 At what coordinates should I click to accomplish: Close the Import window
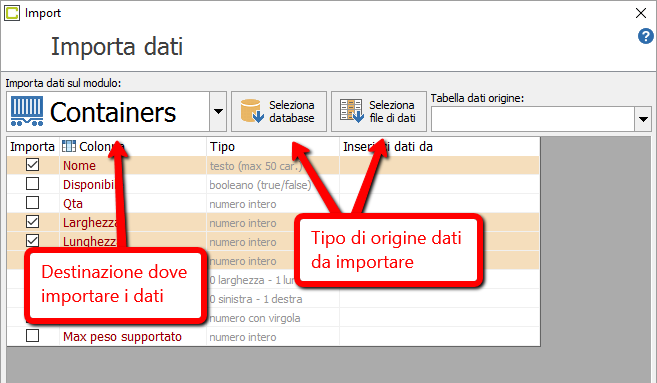641,13
